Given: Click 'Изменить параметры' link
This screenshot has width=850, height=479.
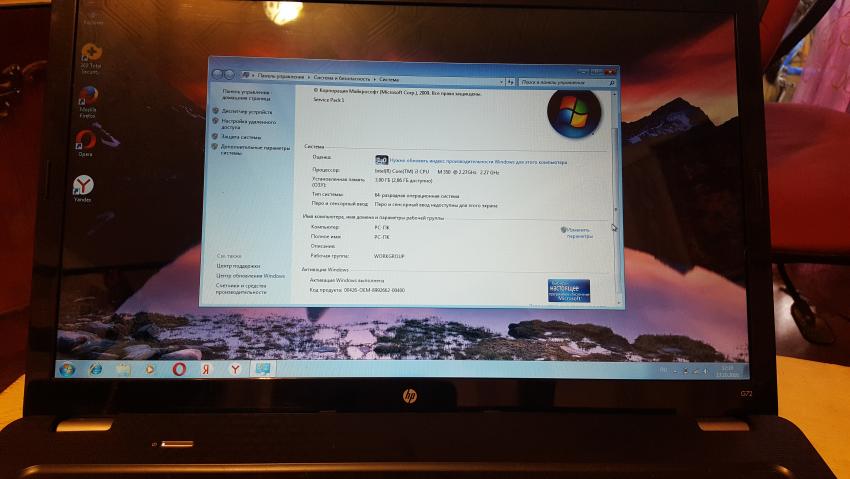Looking at the screenshot, I should [580, 233].
